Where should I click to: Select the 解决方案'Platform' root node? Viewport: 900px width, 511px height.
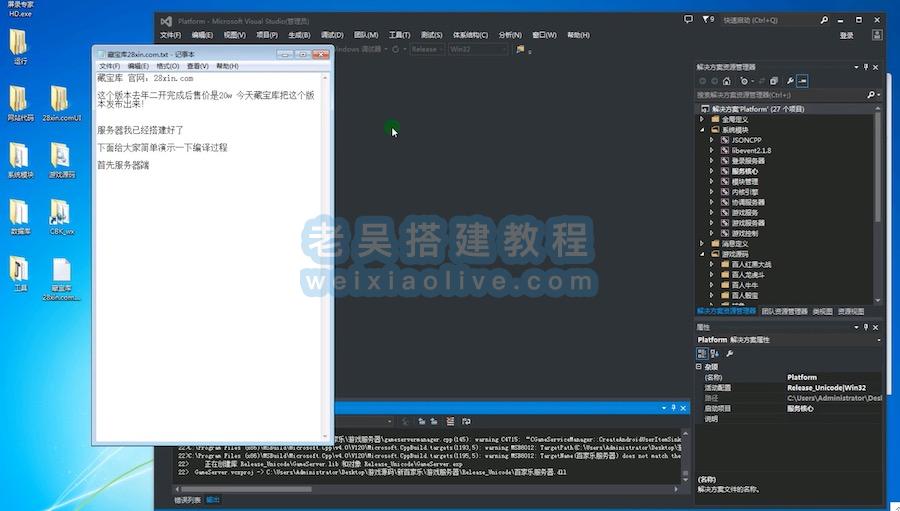pos(758,109)
